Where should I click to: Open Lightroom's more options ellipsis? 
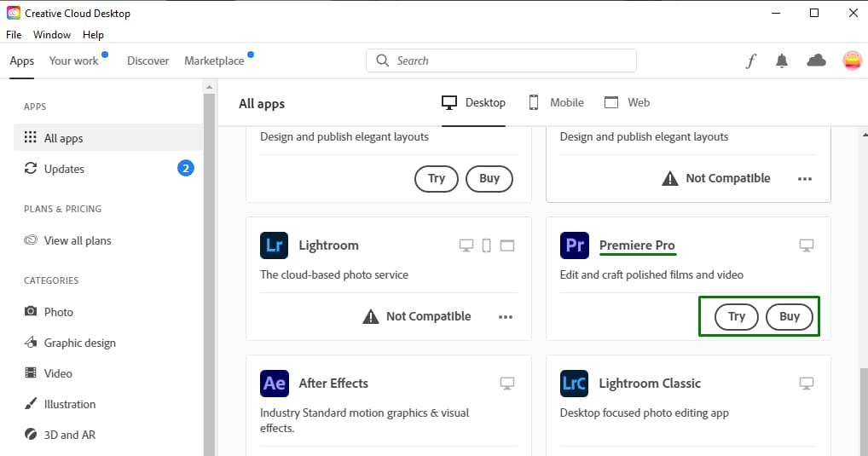[x=506, y=317]
